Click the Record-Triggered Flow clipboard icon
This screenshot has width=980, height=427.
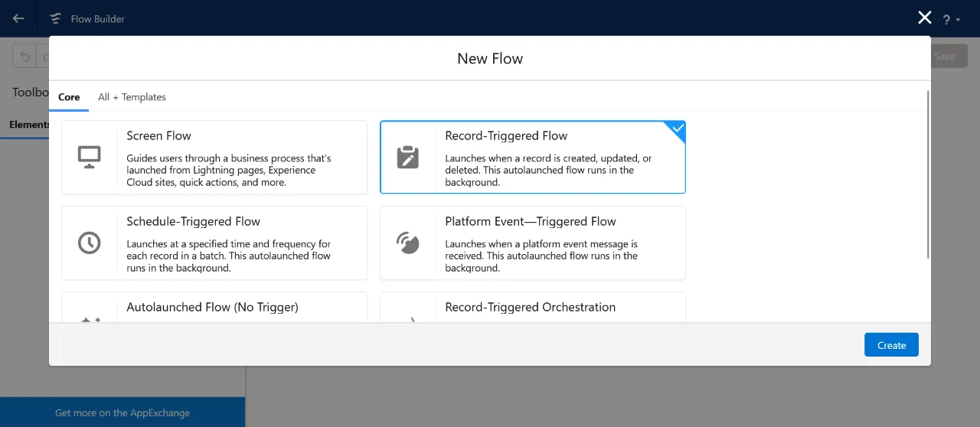408,157
